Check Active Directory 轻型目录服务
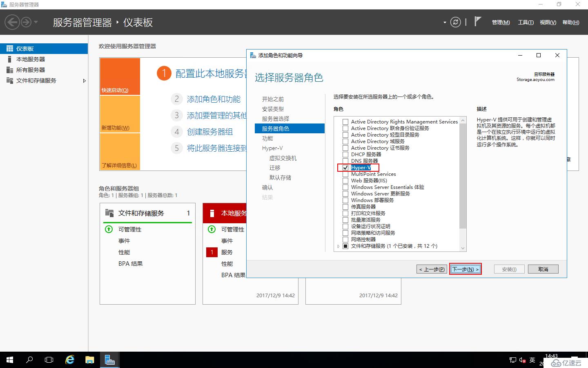 (345, 135)
